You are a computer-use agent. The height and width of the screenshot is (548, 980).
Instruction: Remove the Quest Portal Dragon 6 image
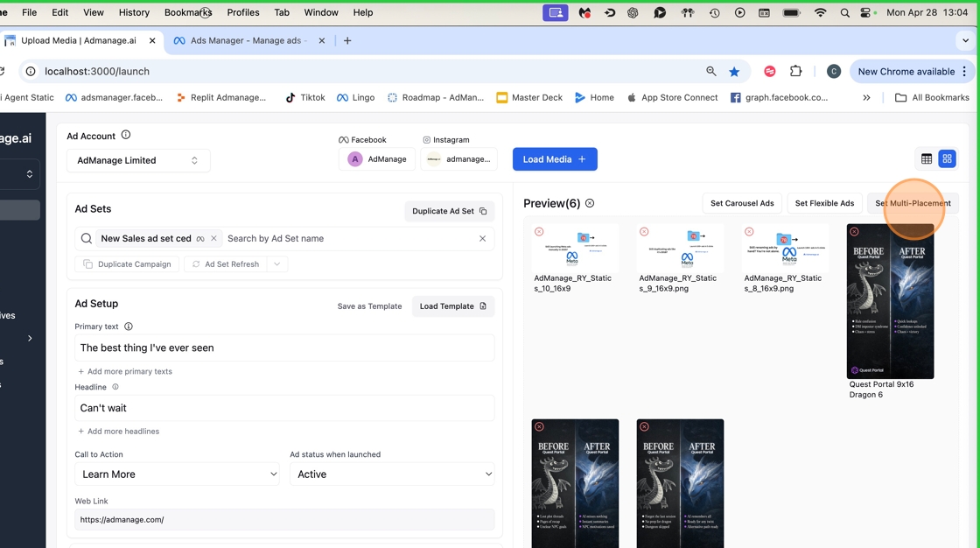(854, 232)
